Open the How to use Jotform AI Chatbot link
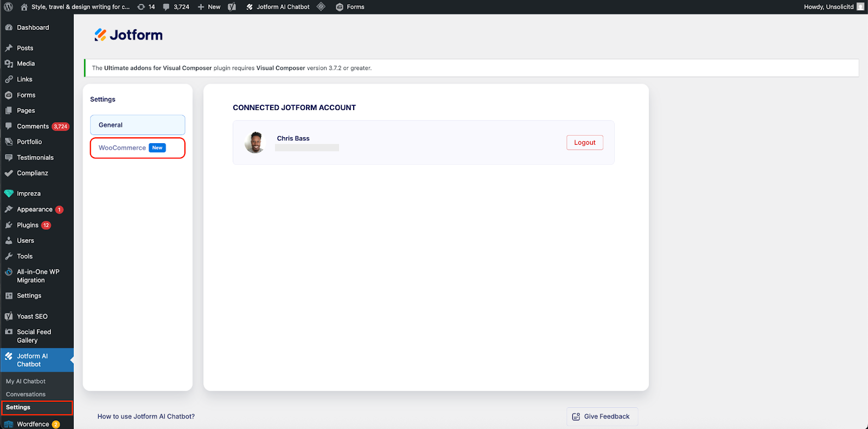The height and width of the screenshot is (429, 868). click(146, 417)
